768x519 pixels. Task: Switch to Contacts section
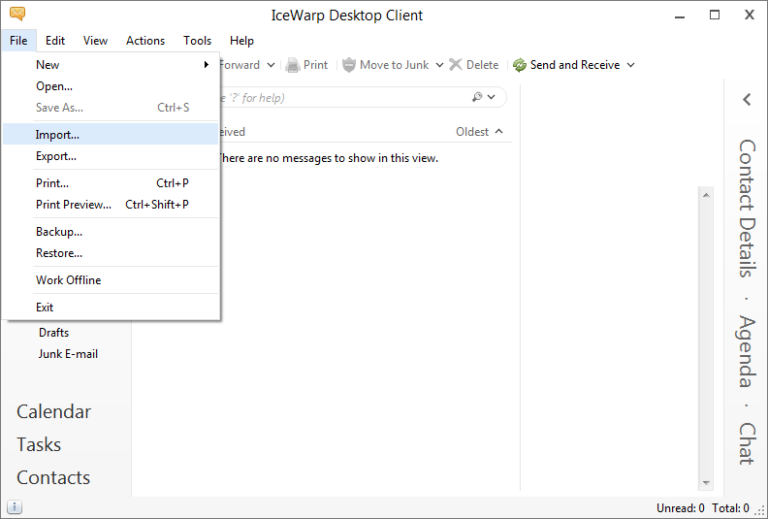click(53, 477)
